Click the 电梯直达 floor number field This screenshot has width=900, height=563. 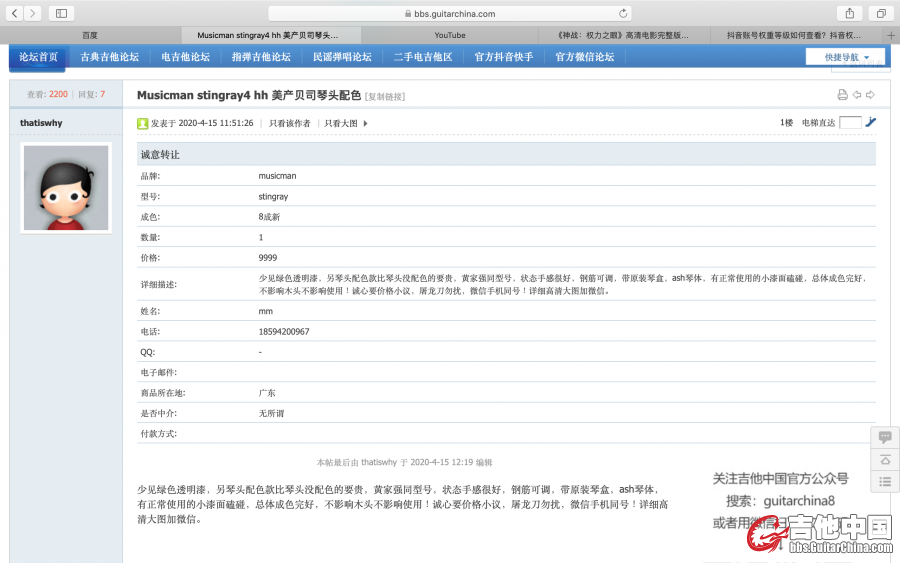click(850, 122)
